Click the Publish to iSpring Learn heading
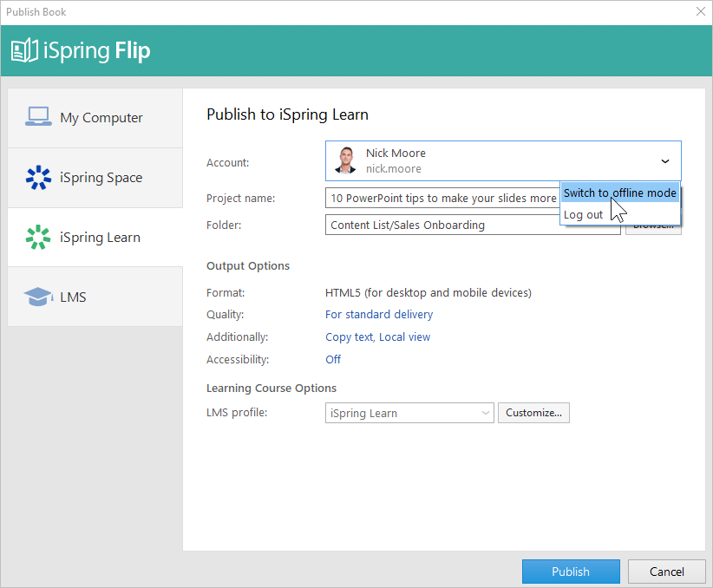 pos(287,114)
